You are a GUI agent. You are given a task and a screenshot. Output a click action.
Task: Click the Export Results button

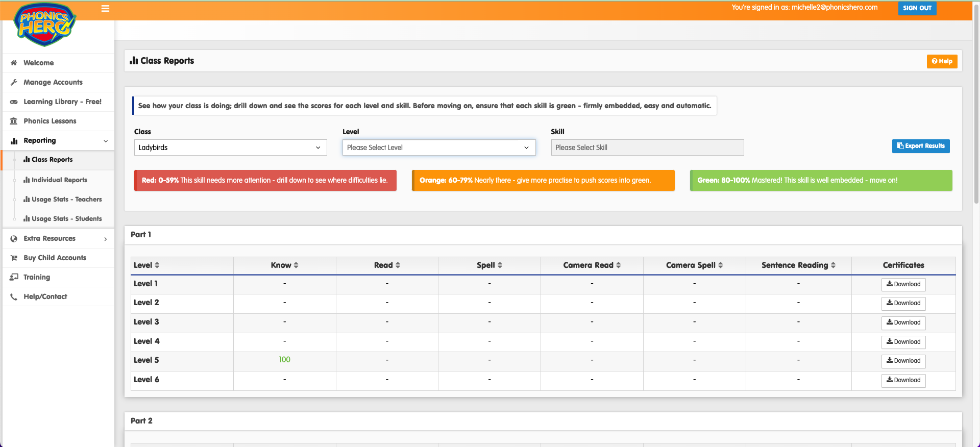tap(921, 146)
